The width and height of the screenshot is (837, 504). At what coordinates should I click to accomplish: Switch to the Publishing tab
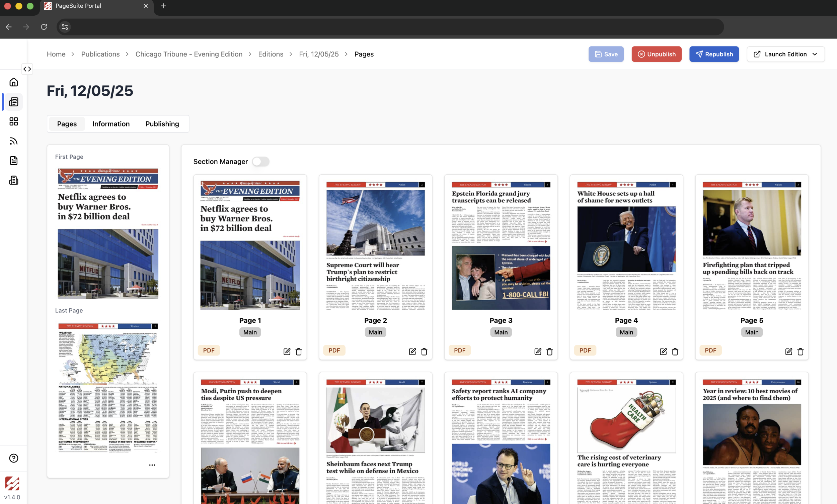click(x=162, y=124)
